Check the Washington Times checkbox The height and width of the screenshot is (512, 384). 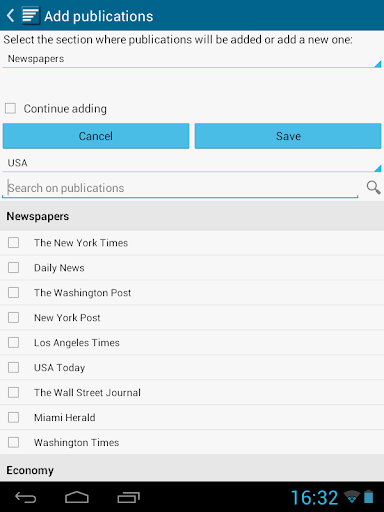pyautogui.click(x=13, y=442)
